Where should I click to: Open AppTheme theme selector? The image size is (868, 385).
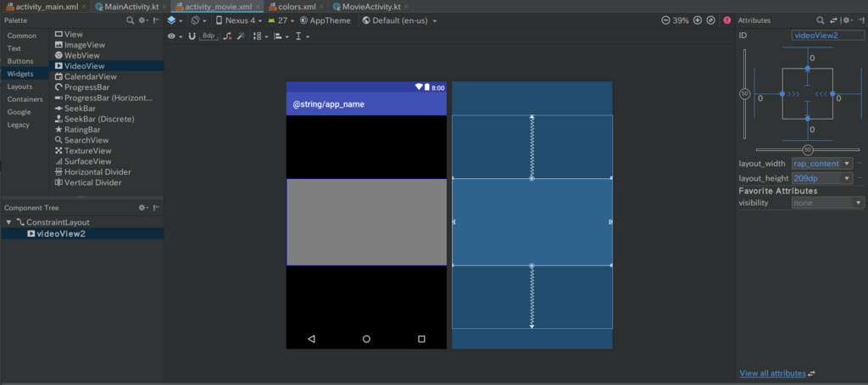tap(325, 20)
